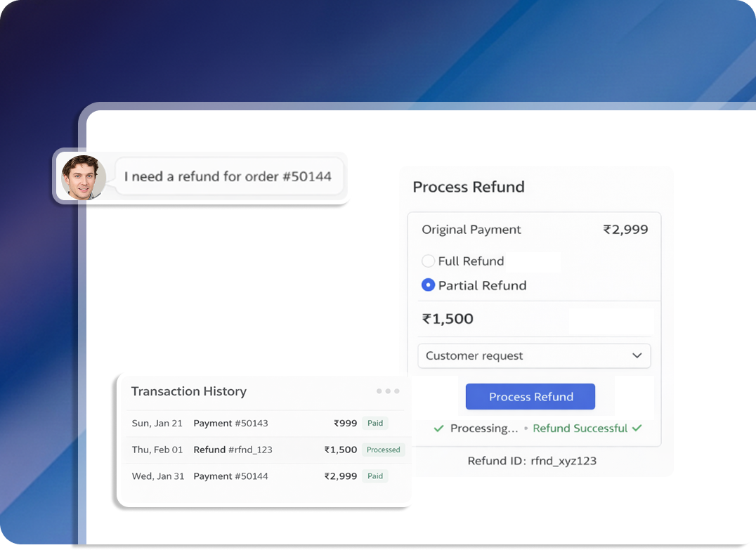Click the Processing status indicator
Image resolution: width=756 pixels, height=550 pixels.
tap(483, 428)
